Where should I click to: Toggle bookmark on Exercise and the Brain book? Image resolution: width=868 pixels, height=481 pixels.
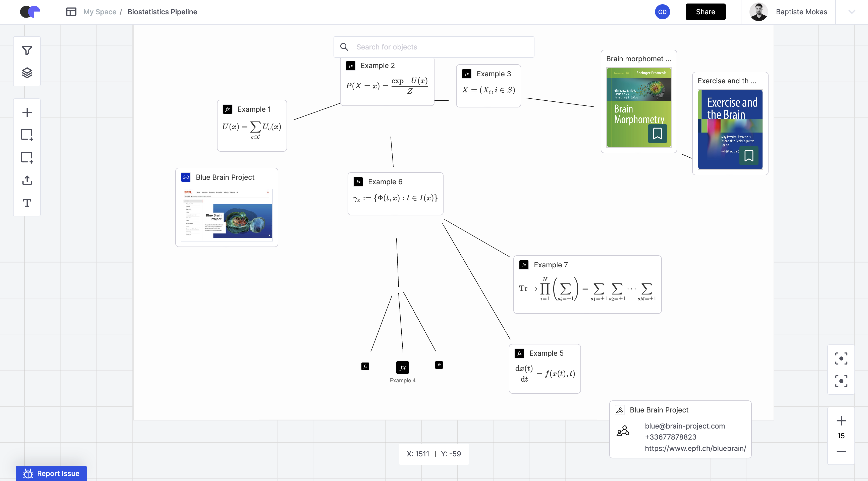tap(749, 156)
